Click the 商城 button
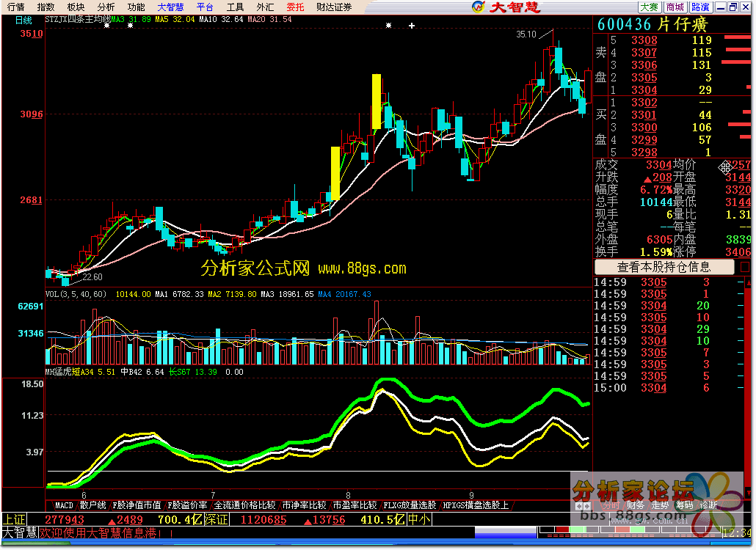The width and height of the screenshot is (756, 550). coord(675,7)
